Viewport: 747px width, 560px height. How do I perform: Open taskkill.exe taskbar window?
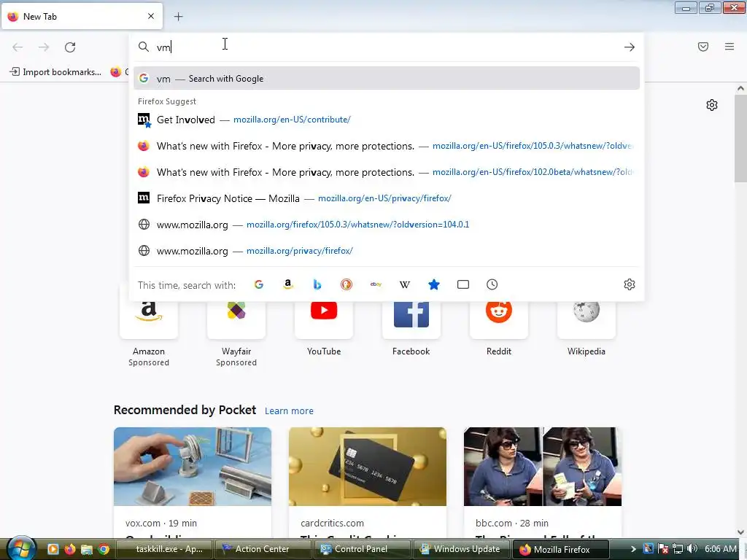click(x=163, y=549)
